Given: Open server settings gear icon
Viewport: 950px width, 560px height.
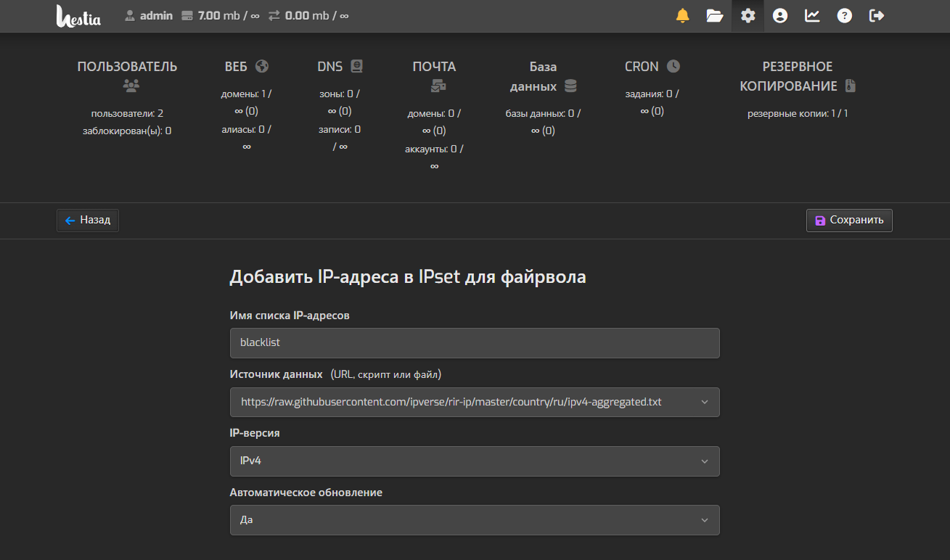Looking at the screenshot, I should pyautogui.click(x=748, y=16).
